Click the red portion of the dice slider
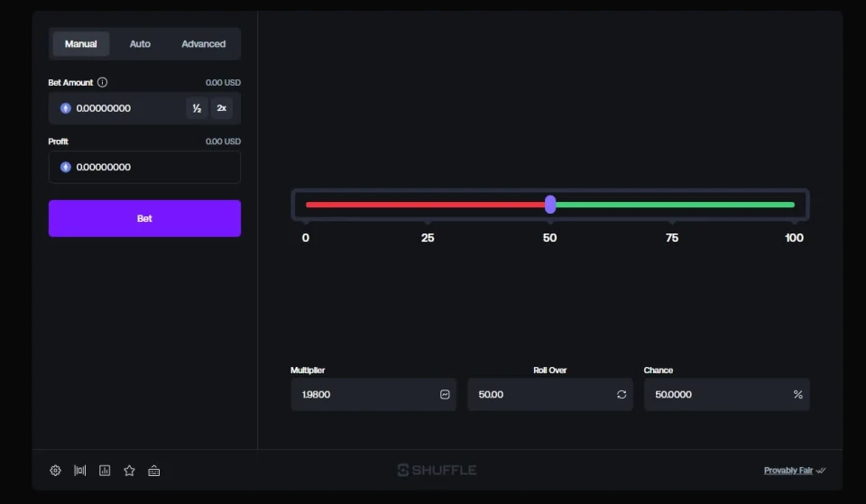This screenshot has height=504, width=866. 425,205
